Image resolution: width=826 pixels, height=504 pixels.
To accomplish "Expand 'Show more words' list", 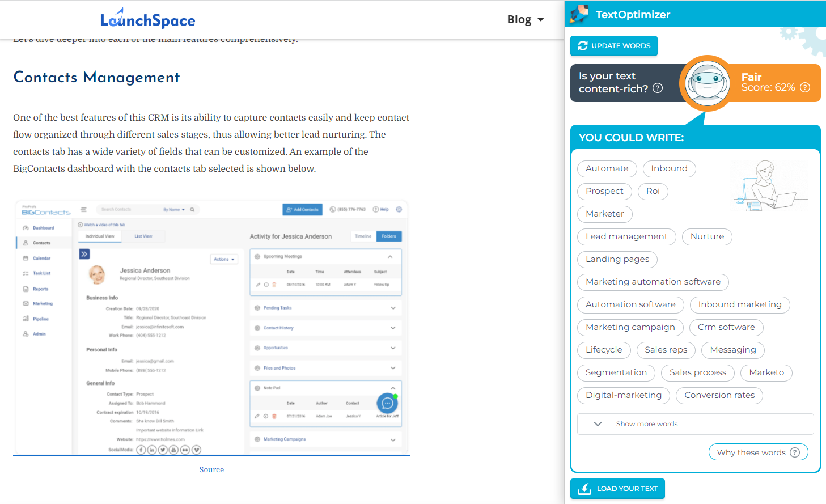I will pos(695,424).
